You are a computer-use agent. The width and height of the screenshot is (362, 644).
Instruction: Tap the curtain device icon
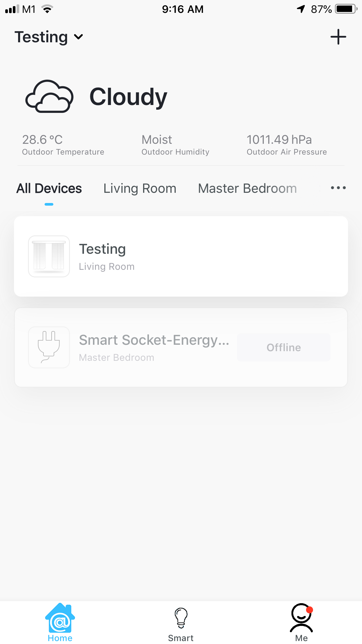[49, 256]
